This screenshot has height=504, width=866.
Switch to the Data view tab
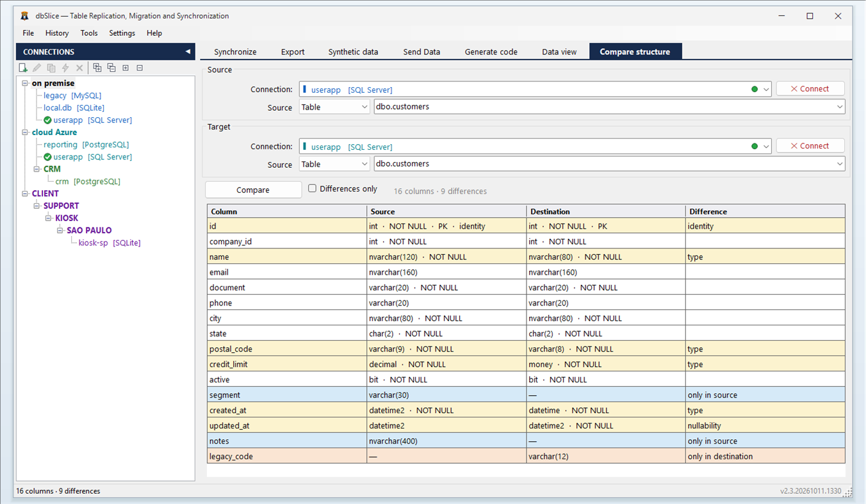pos(559,52)
